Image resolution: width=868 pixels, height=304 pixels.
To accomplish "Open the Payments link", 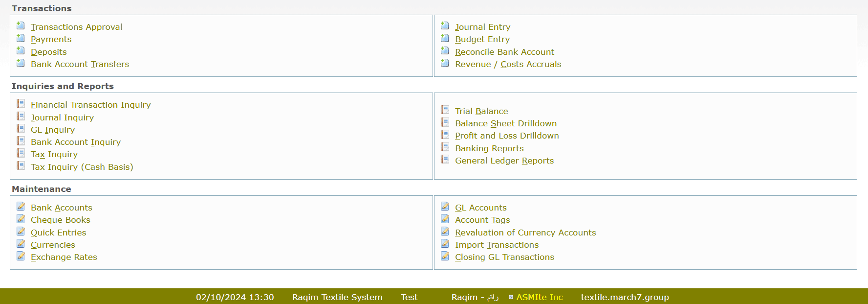I will (51, 39).
